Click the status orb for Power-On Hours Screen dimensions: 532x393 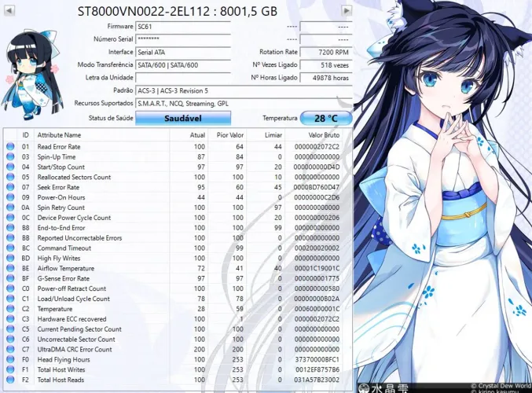(10, 197)
